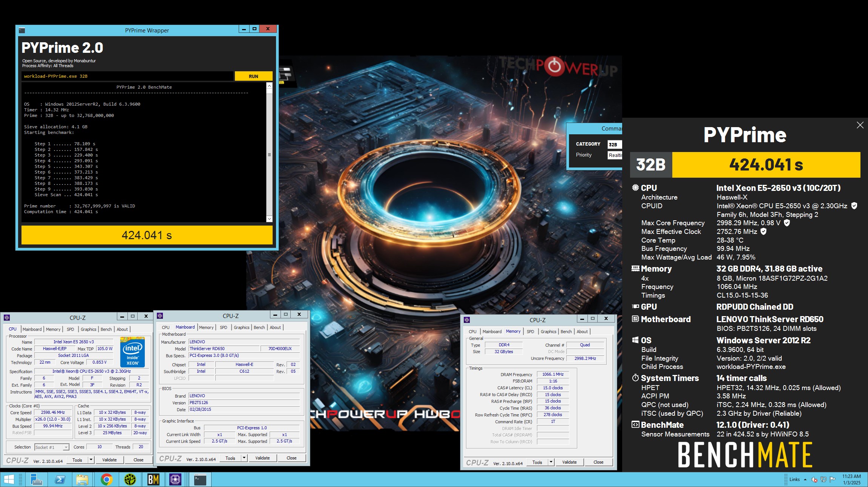The image size is (868, 487).
Task: Click the window icon of CPU-Z Mainboard window
Action: 160,315
